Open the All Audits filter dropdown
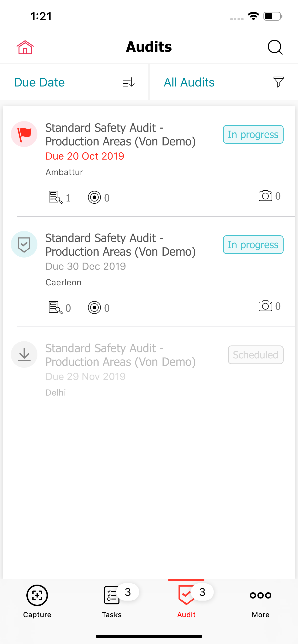The image size is (298, 644). [x=224, y=82]
